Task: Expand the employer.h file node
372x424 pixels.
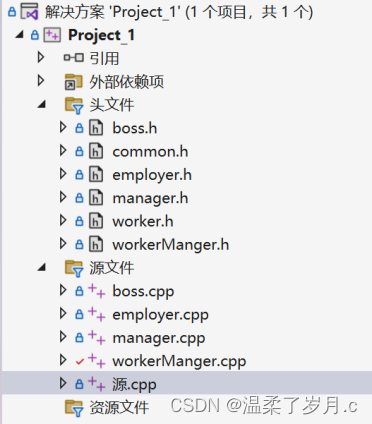Action: click(x=63, y=174)
